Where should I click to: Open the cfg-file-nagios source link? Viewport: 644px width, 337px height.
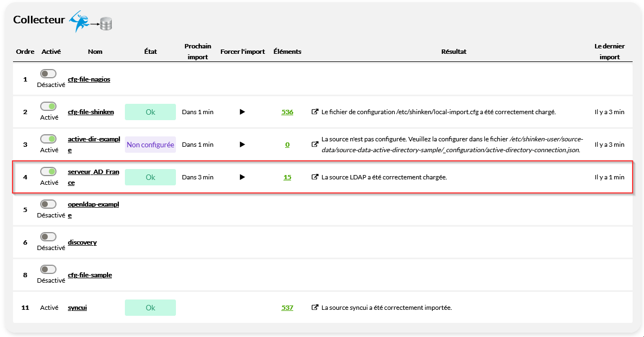(x=89, y=79)
